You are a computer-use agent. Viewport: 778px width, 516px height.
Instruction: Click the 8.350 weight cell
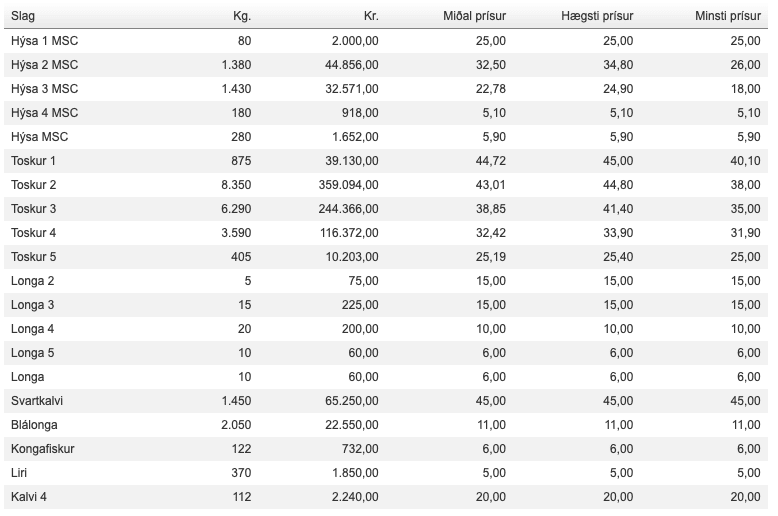[235, 185]
